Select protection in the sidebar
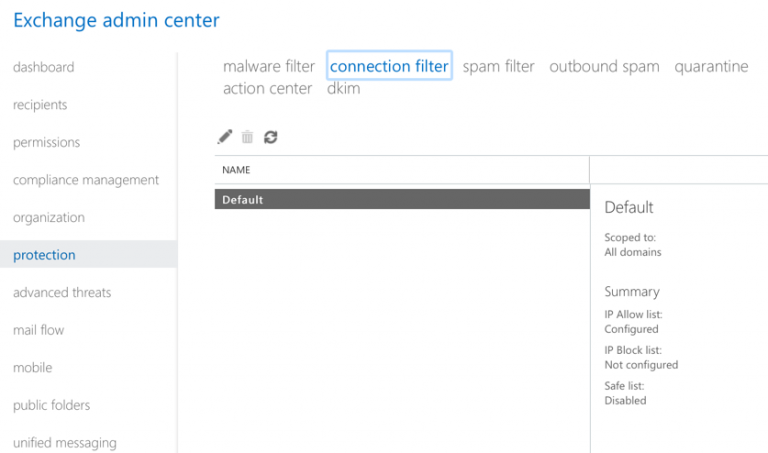Screen dimensions: 768x453 click(x=44, y=255)
